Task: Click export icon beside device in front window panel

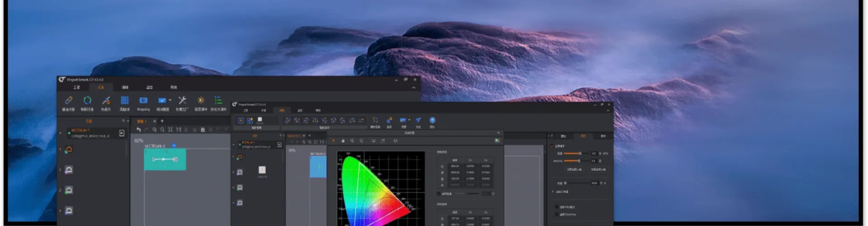Action: tap(279, 145)
